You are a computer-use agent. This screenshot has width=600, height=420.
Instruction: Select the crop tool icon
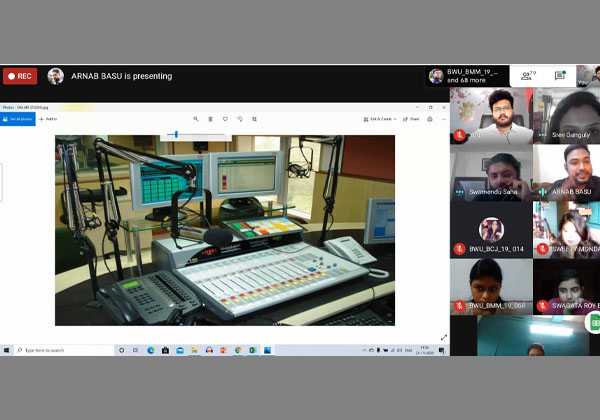[254, 119]
